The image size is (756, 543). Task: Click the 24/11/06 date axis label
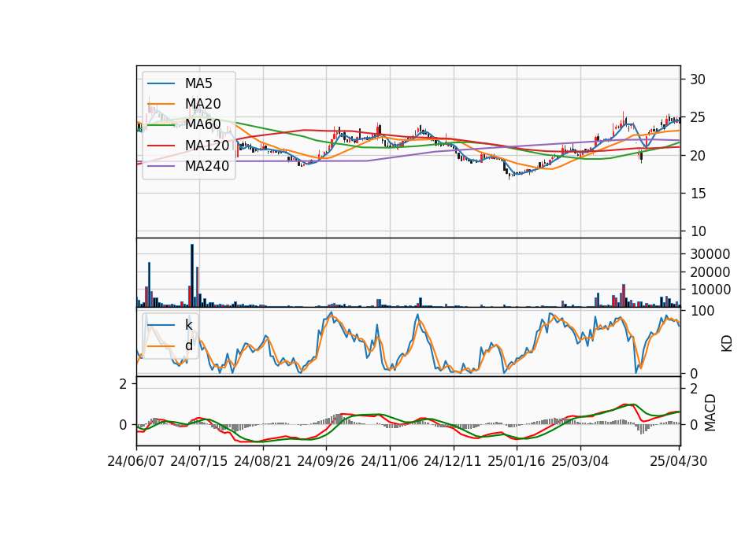[389, 461]
